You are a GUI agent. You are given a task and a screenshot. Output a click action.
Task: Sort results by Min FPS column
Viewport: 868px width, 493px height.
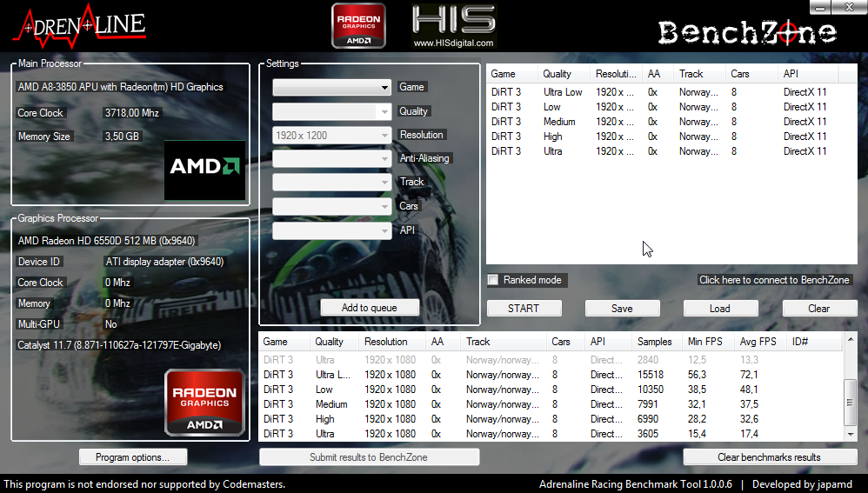pyautogui.click(x=707, y=342)
